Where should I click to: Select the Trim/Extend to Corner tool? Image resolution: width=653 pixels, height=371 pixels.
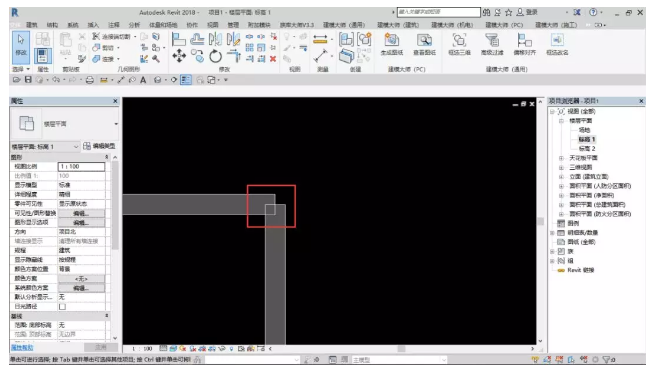(234, 55)
